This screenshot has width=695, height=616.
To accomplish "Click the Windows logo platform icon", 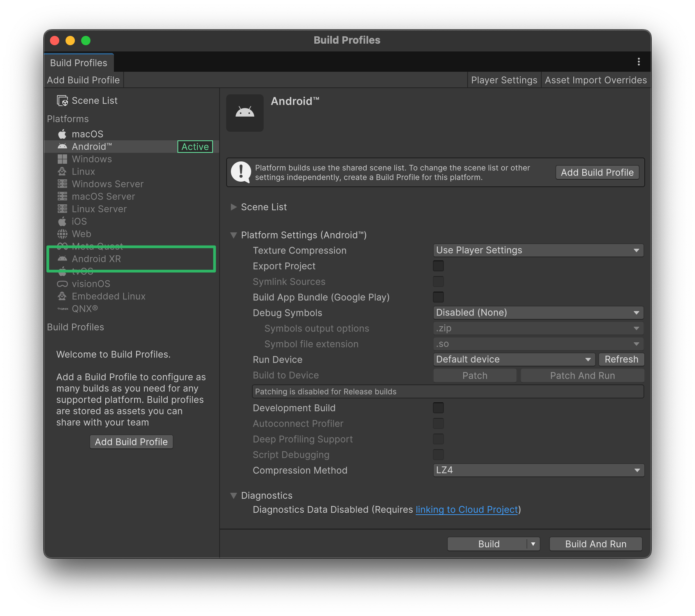I will [x=62, y=159].
